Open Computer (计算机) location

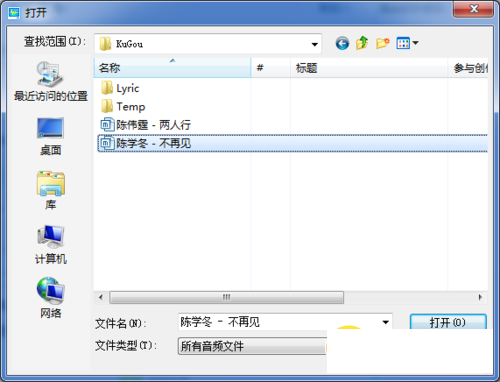(x=51, y=245)
